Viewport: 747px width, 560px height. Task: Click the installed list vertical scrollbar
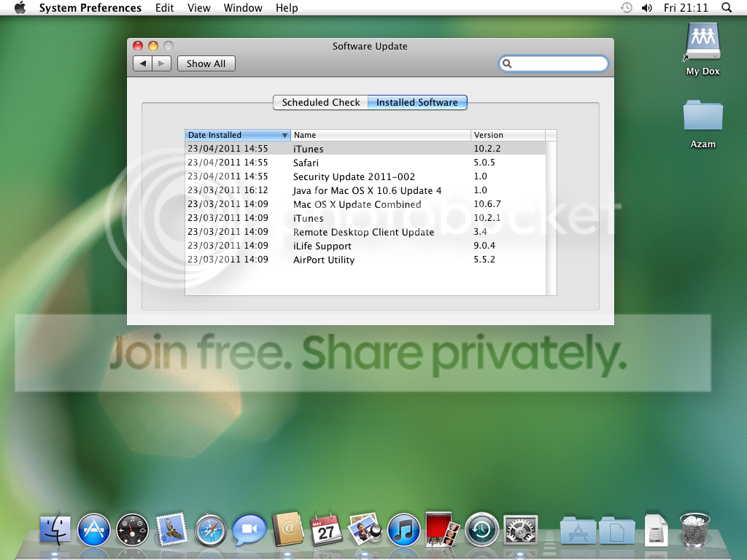click(551, 218)
